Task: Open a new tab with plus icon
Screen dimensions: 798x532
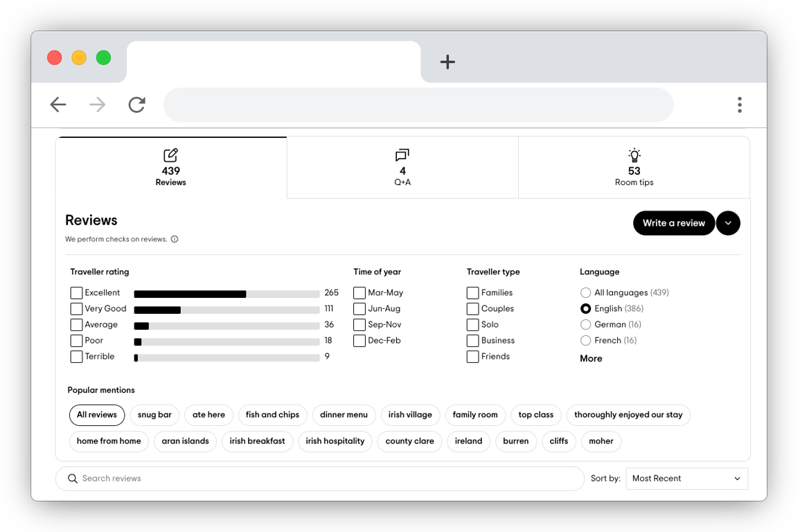Action: [x=447, y=62]
